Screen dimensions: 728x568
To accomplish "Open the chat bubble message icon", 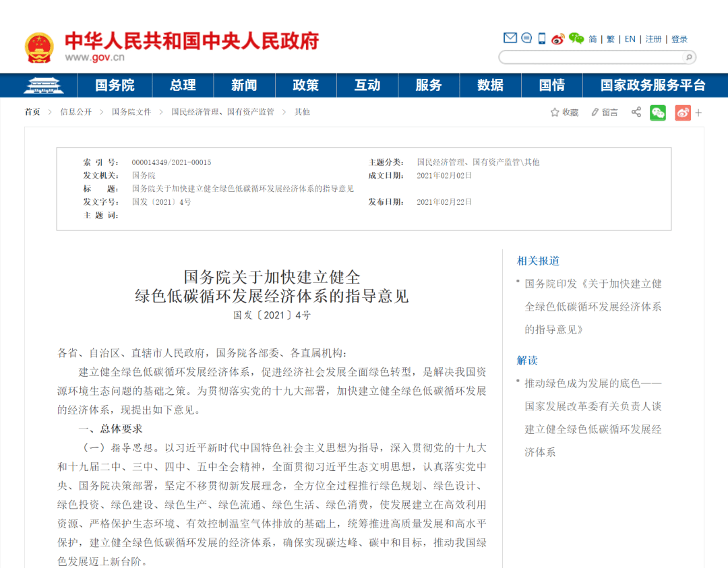I will (526, 38).
